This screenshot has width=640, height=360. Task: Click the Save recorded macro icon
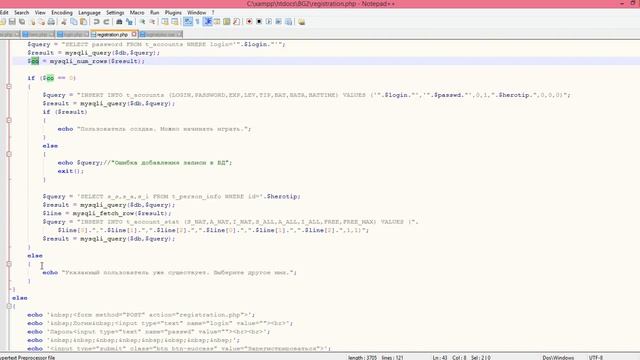point(289,22)
